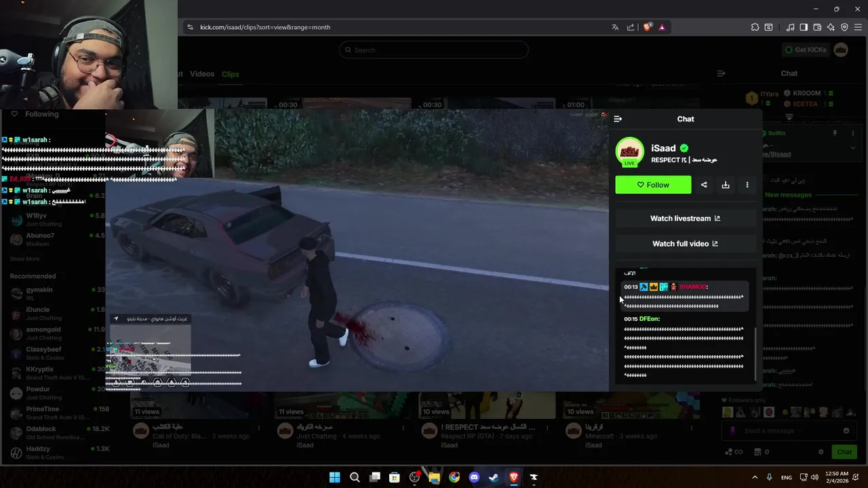The width and height of the screenshot is (868, 488).
Task: Click the browser share page icon
Action: coord(631,27)
